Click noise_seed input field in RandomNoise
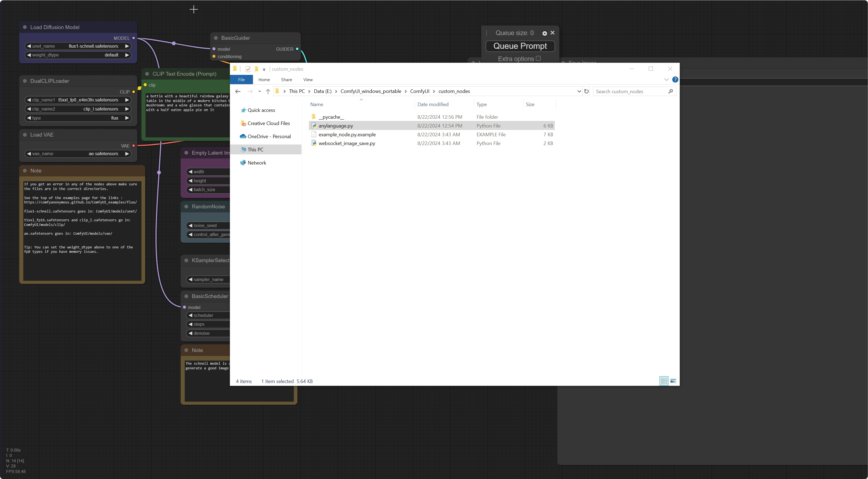The image size is (868, 479). click(x=209, y=225)
